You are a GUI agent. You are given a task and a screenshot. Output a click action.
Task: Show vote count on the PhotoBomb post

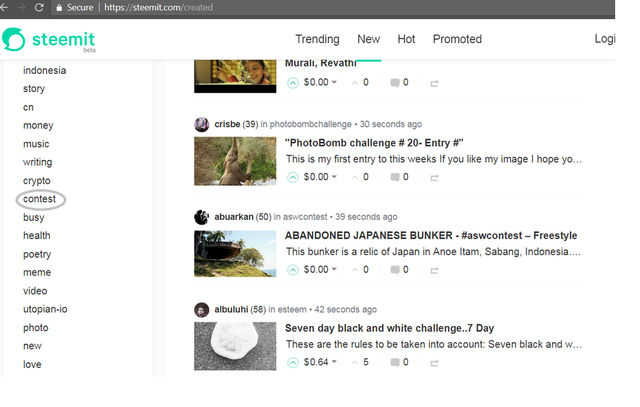tap(360, 177)
